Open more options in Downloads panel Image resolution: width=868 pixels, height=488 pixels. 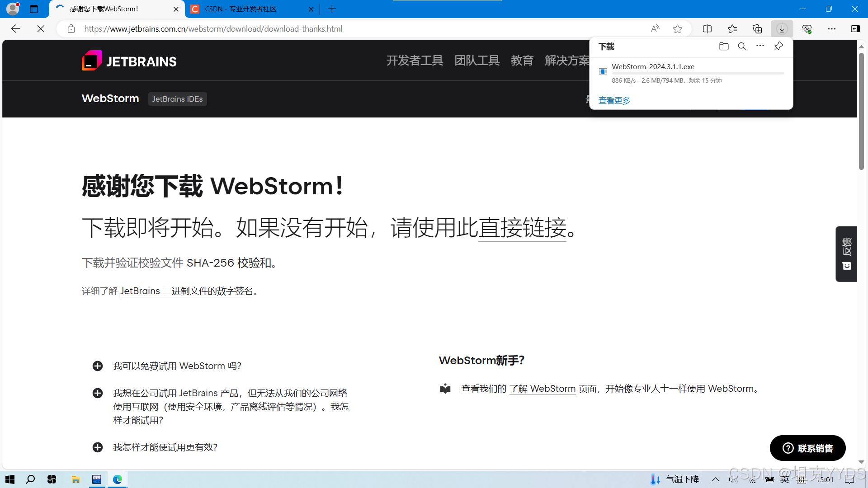[760, 46]
